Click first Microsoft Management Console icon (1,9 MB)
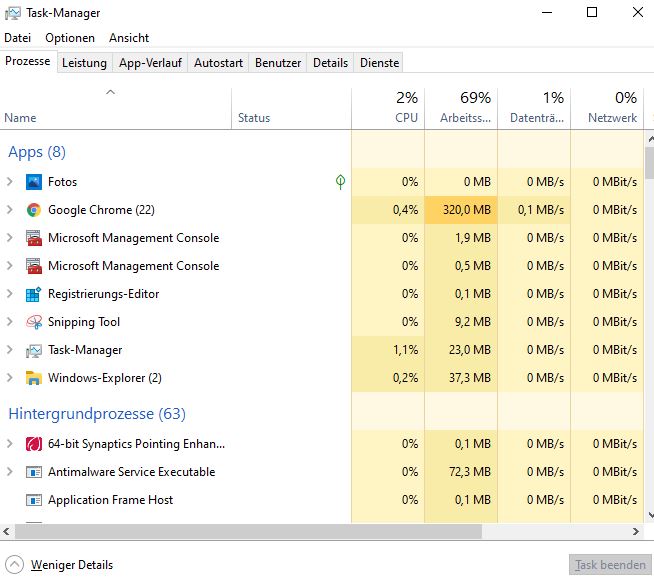The image size is (654, 579). (33, 238)
